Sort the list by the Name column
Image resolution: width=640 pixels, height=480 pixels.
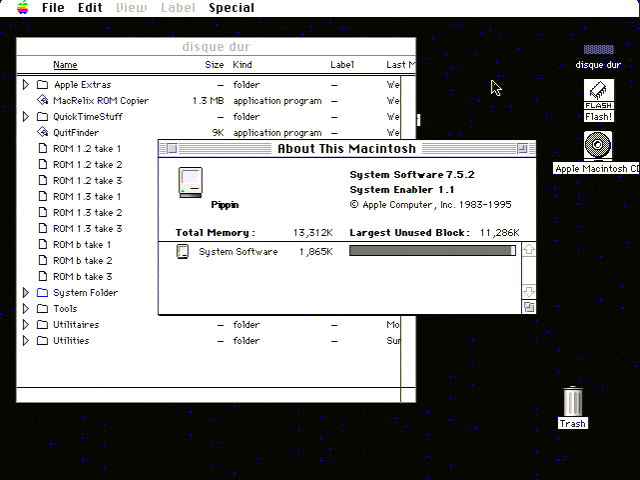(x=65, y=64)
